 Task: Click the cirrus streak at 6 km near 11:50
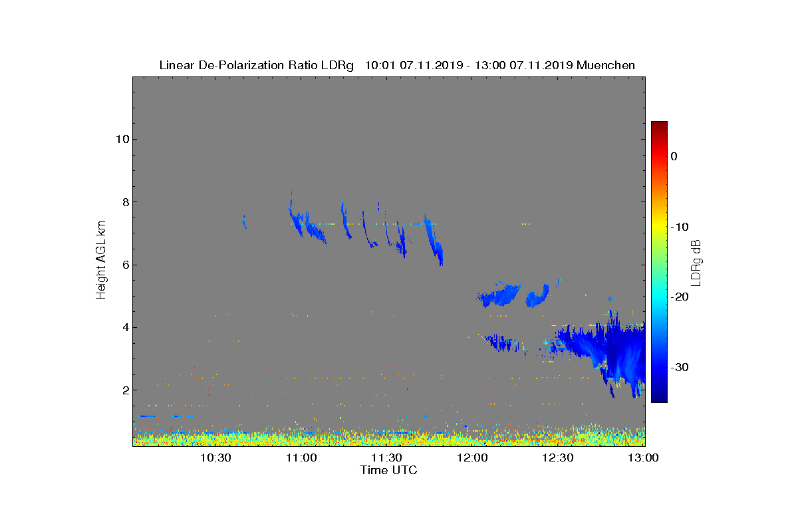point(434,239)
